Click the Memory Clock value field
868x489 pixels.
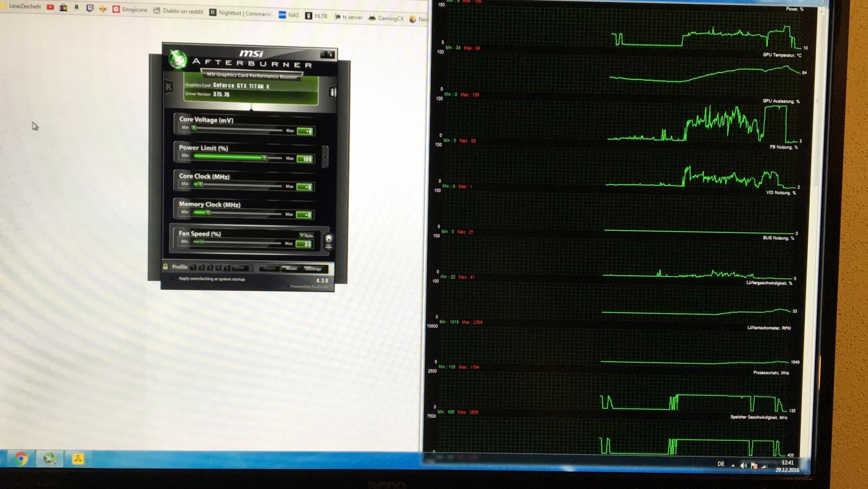(x=304, y=215)
